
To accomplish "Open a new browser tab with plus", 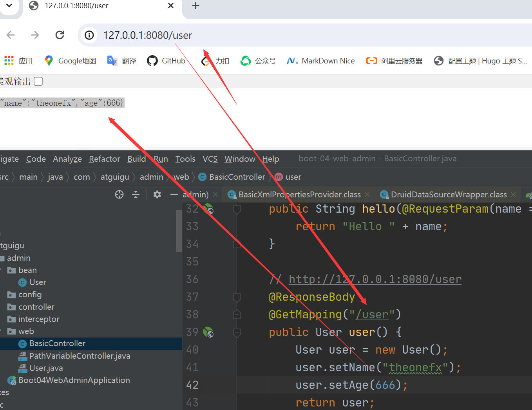I will (195, 5).
